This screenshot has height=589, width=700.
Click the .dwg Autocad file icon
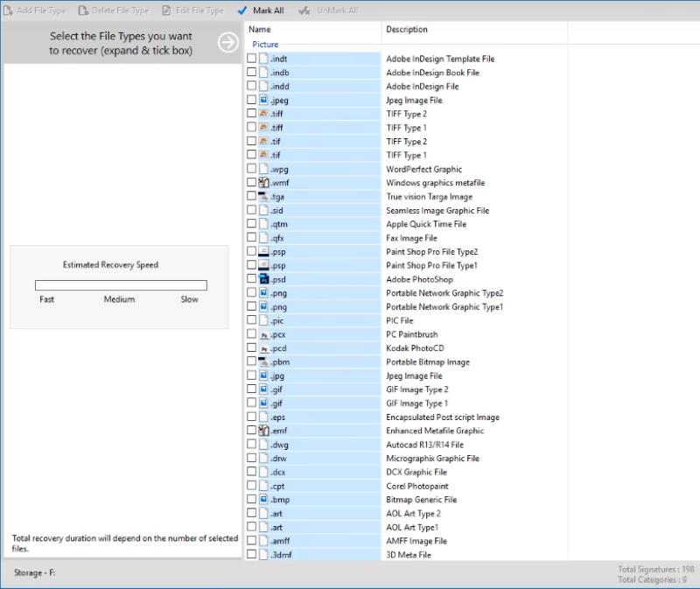(263, 445)
